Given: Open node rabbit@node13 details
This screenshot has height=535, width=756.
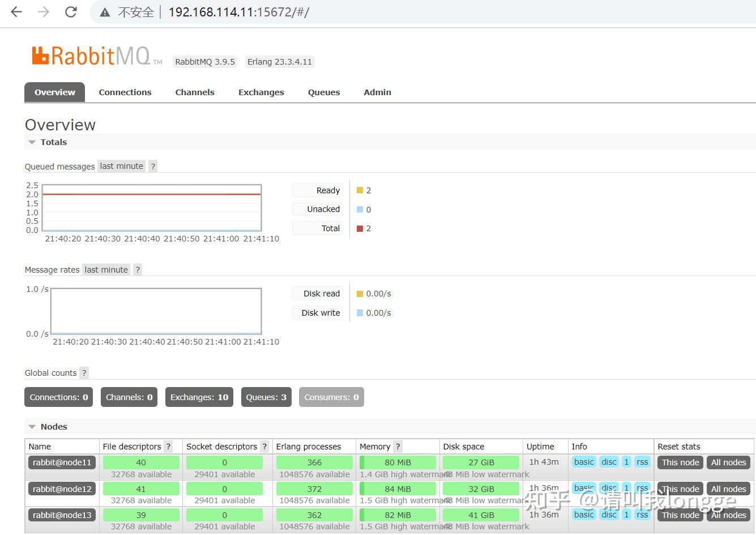Looking at the screenshot, I should click(x=62, y=515).
